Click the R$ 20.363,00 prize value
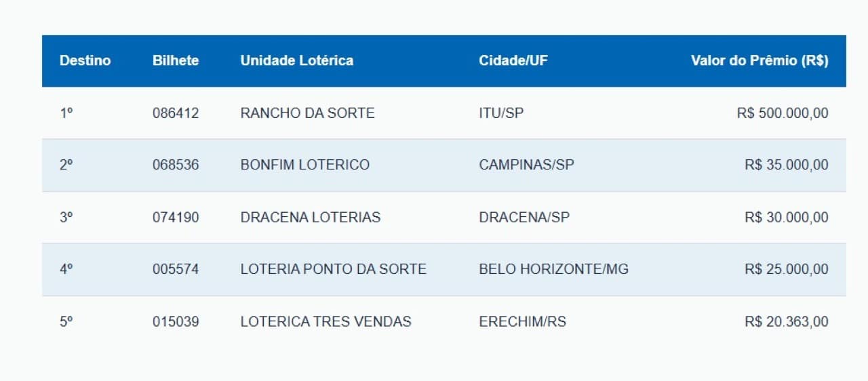Screen dimensions: 868x381 point(786,321)
